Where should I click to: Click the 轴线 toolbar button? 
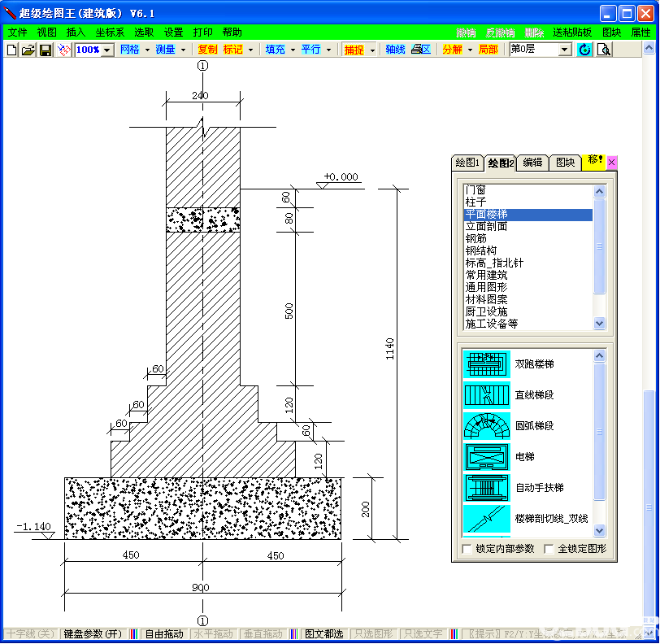(395, 50)
